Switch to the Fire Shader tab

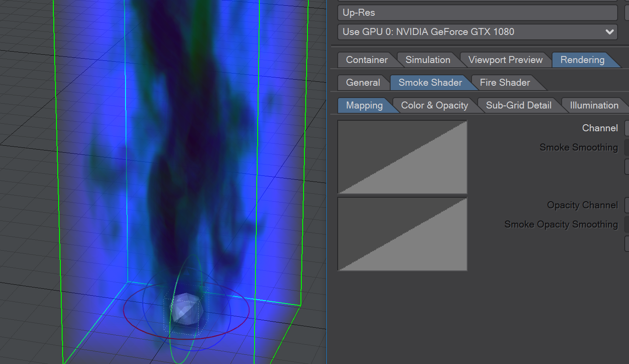point(505,83)
